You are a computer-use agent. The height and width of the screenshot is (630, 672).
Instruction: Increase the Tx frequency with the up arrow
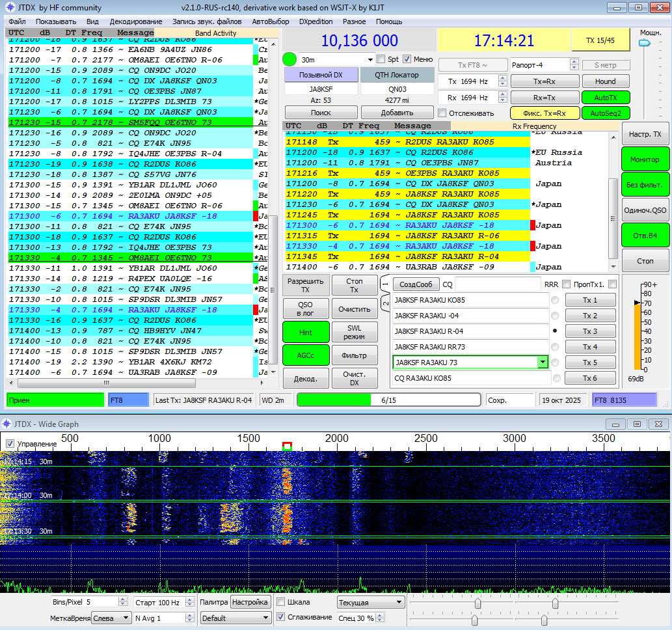(502, 78)
